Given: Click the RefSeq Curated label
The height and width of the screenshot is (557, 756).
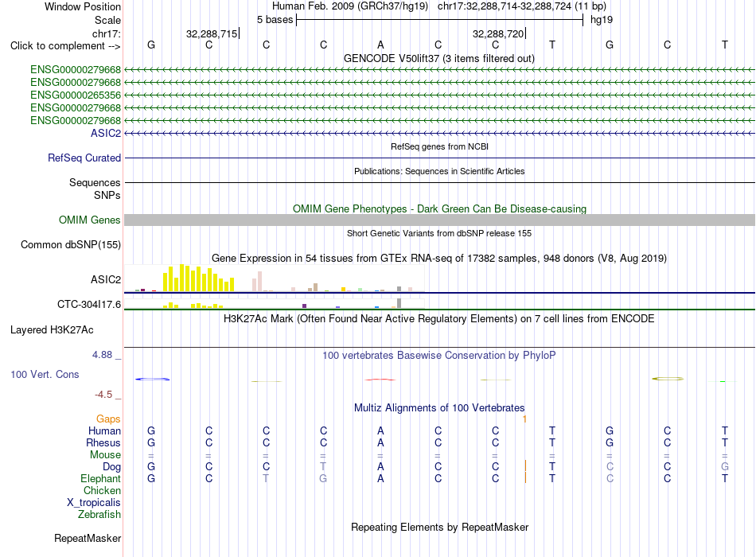Looking at the screenshot, I should pos(84,158).
